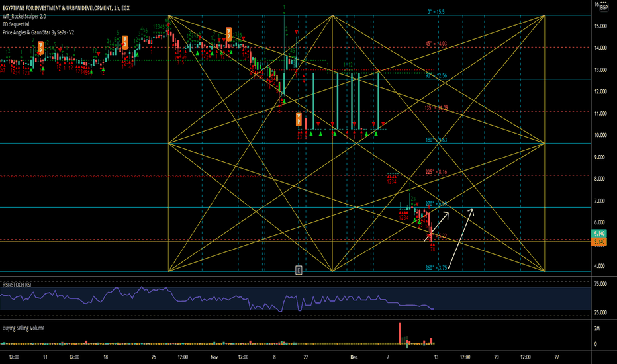Click the 135° = 11.09 Gann level label
This screenshot has height=364, width=617.
click(x=436, y=108)
